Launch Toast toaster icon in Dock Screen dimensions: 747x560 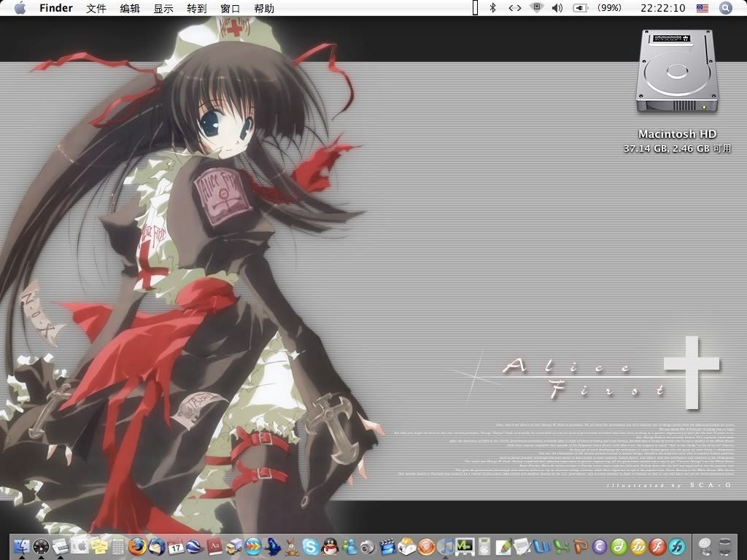pos(407,546)
